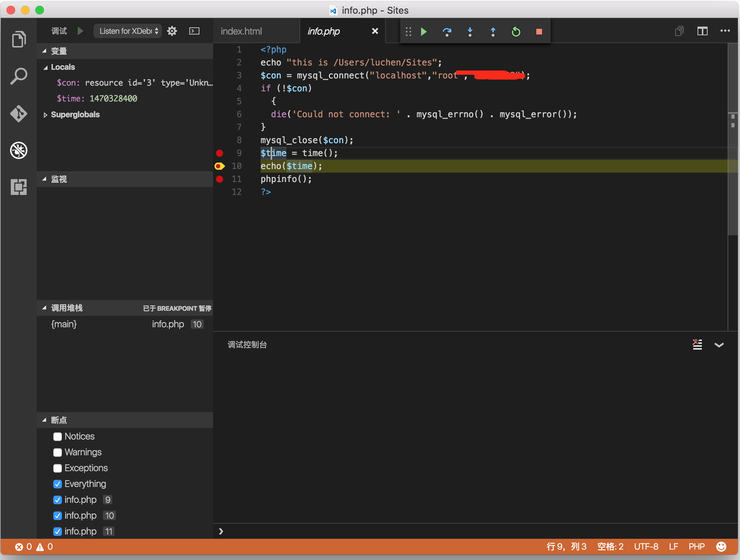The height and width of the screenshot is (560, 740).
Task: Disable info.php line 11 breakpoint checkbox
Action: pos(58,532)
